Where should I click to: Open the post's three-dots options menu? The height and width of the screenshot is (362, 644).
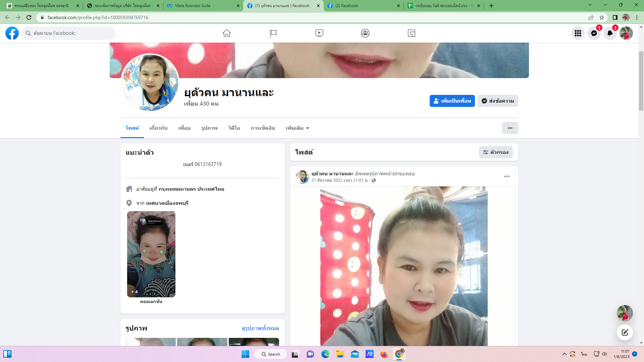click(506, 176)
